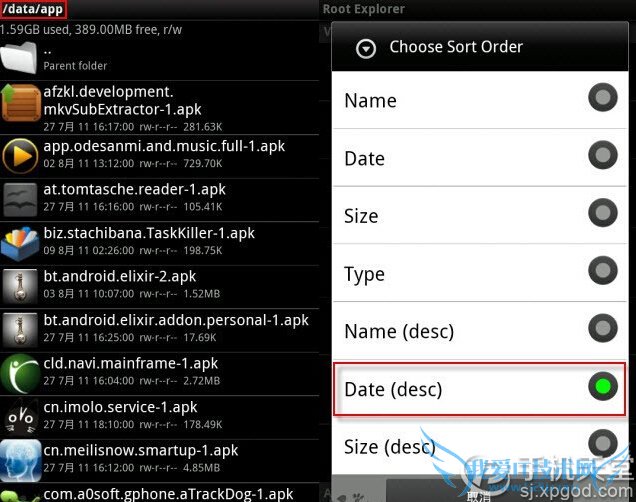Click the TaskKiller app icon

pos(20,243)
